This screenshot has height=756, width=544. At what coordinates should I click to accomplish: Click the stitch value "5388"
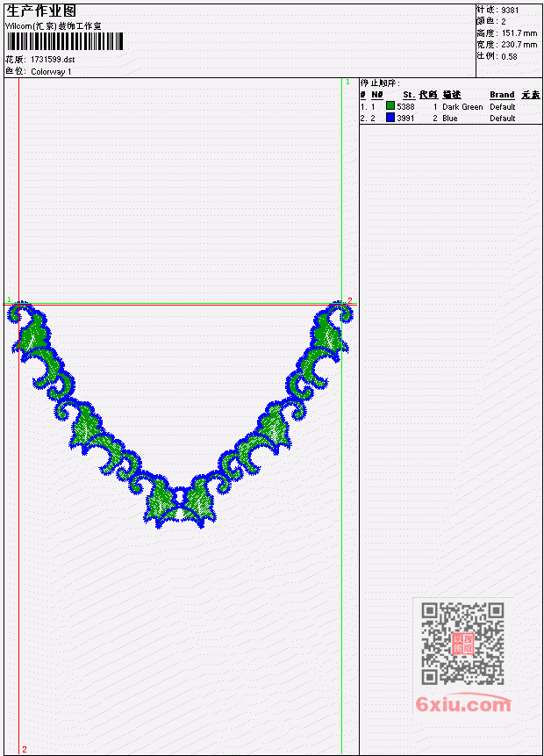(405, 106)
